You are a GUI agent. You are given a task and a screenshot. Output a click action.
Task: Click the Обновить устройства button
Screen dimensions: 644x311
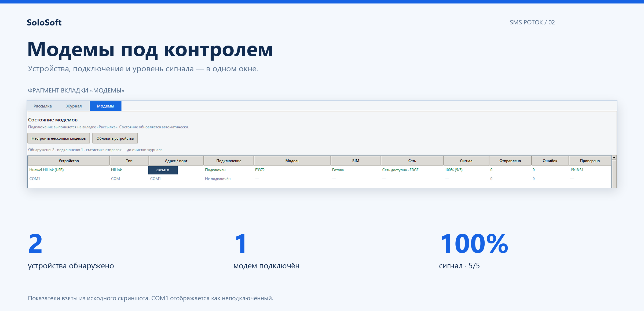(115, 138)
